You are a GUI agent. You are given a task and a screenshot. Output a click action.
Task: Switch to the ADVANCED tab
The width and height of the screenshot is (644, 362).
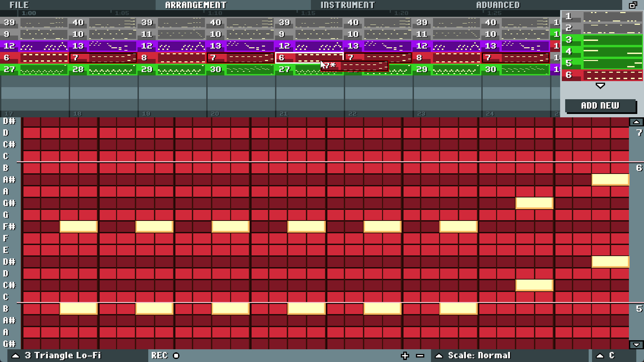[x=498, y=5]
